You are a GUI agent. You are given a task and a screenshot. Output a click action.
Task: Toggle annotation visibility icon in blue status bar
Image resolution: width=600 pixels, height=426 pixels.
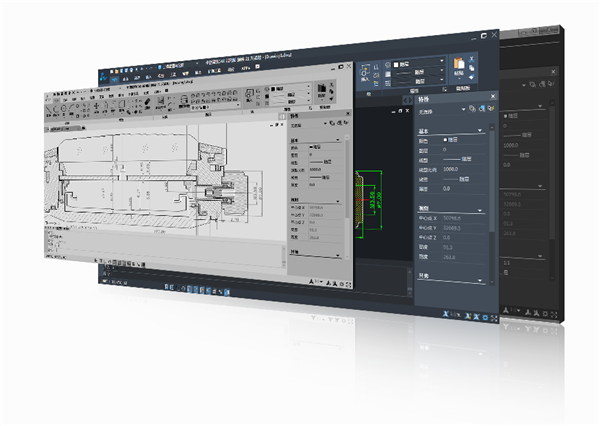468,316
